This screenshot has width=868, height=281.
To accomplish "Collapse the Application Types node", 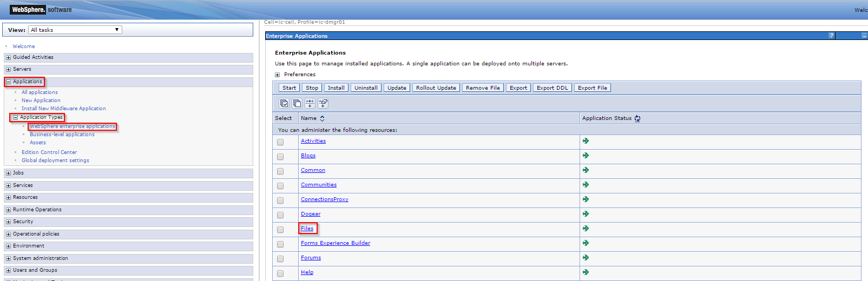I will (x=15, y=117).
